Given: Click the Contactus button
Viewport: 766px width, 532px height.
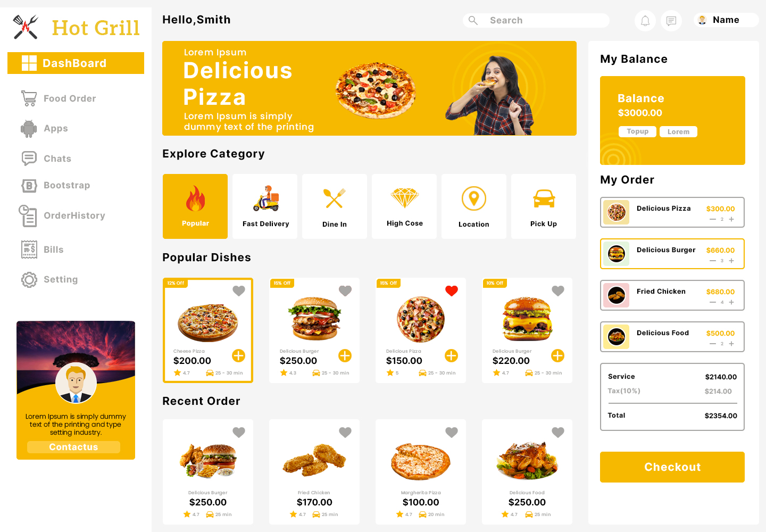Looking at the screenshot, I should [x=73, y=447].
